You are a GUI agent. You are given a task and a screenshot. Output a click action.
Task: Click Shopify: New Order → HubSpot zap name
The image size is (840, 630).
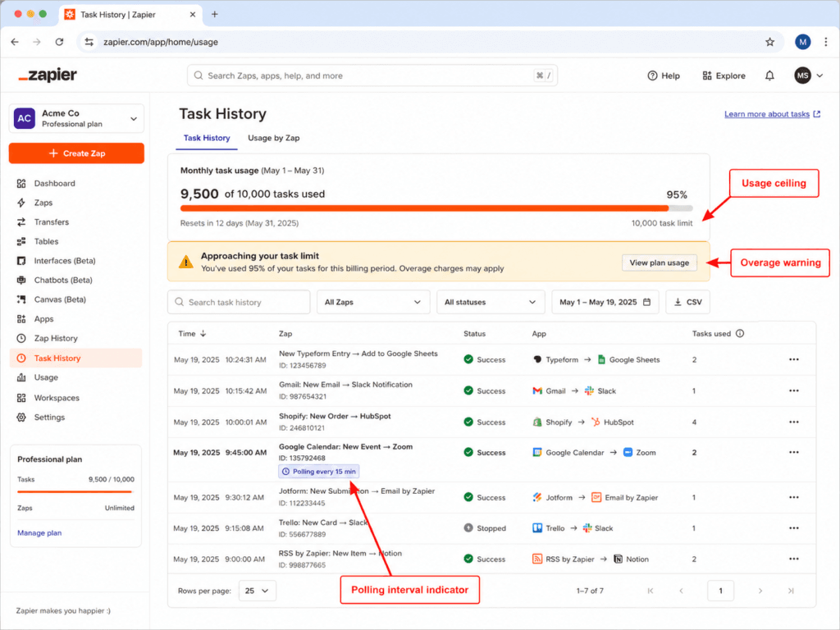click(335, 416)
